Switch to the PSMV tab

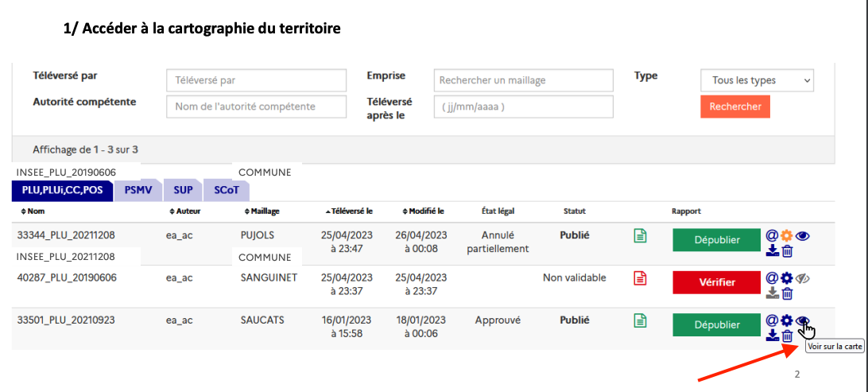coord(138,190)
